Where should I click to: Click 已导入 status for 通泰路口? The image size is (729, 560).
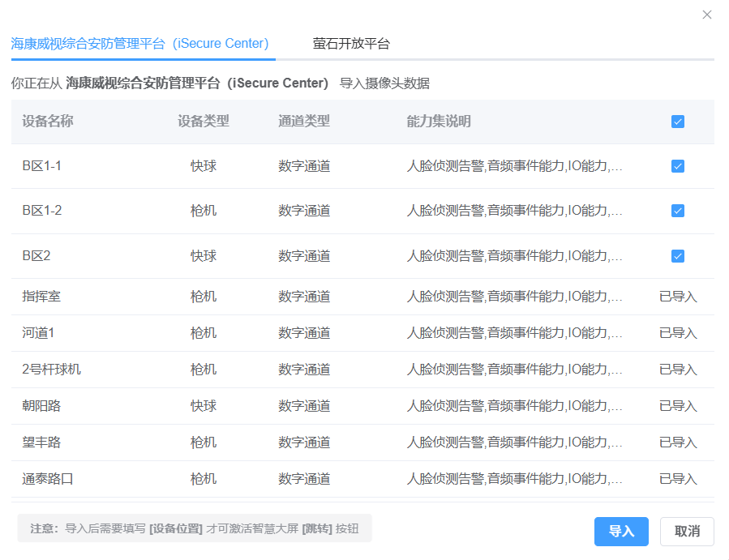pos(678,479)
